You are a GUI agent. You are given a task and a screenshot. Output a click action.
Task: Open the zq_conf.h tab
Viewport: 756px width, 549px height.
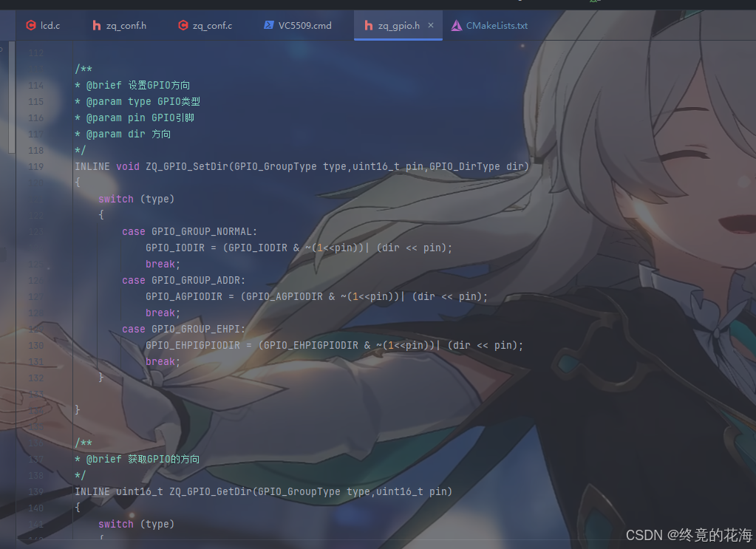coord(119,26)
